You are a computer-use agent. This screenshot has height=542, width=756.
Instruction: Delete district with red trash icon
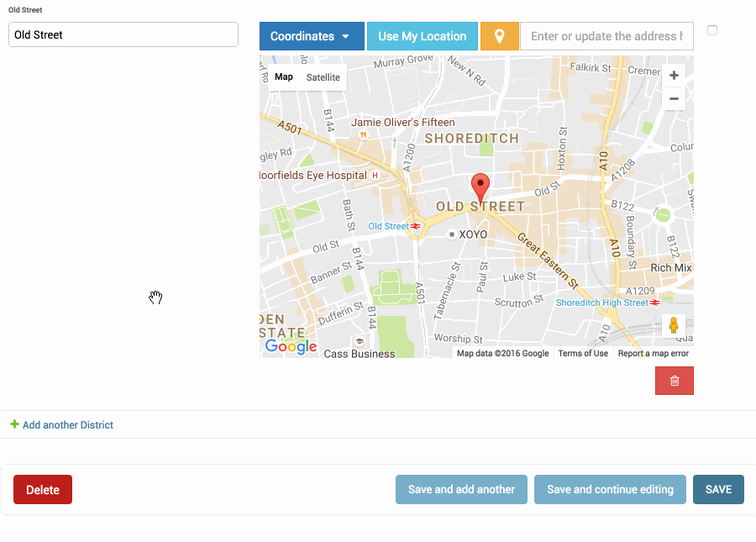click(674, 381)
